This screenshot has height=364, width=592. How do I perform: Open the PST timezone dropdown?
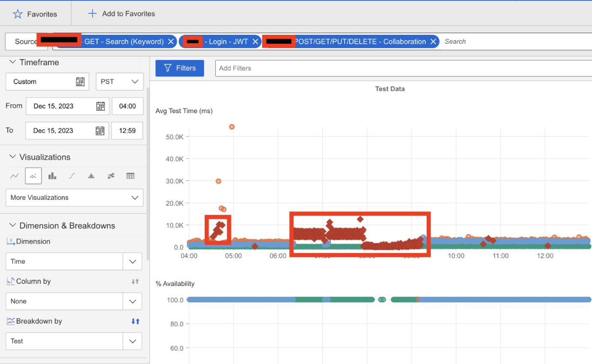pos(120,81)
